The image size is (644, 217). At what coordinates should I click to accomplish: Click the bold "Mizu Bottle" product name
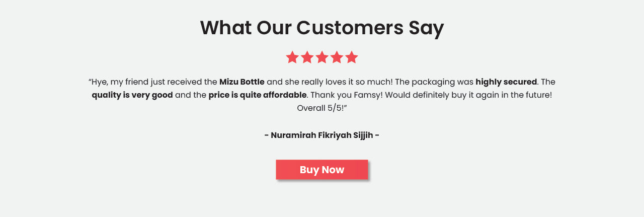pos(242,82)
